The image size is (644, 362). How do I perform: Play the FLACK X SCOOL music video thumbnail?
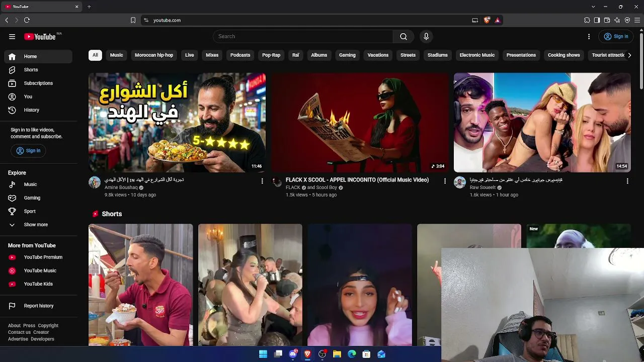[360, 123]
